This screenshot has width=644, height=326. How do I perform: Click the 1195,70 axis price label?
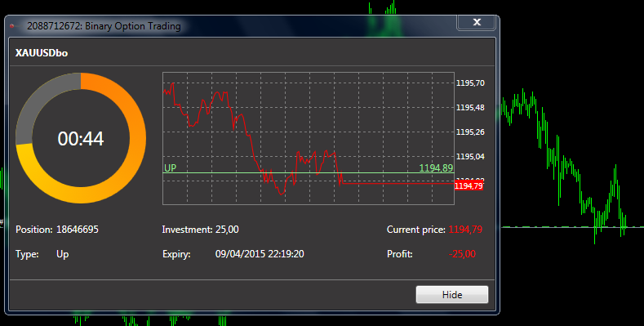(470, 83)
